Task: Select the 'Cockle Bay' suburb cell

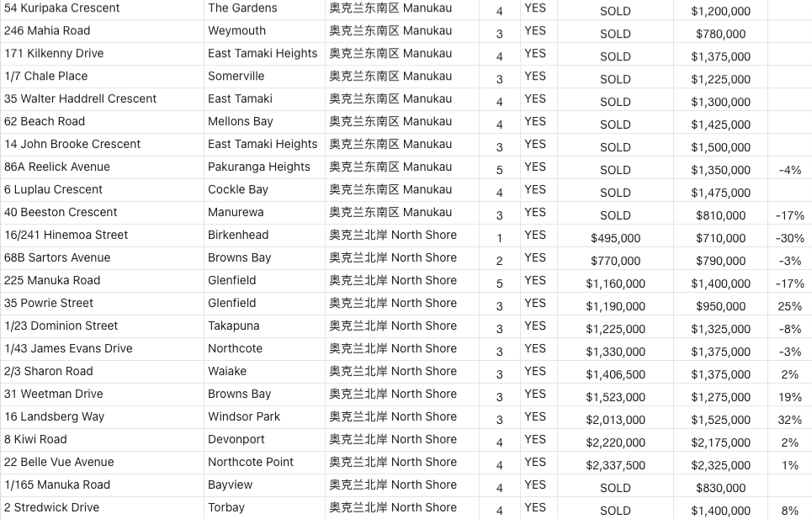Action: (264, 190)
